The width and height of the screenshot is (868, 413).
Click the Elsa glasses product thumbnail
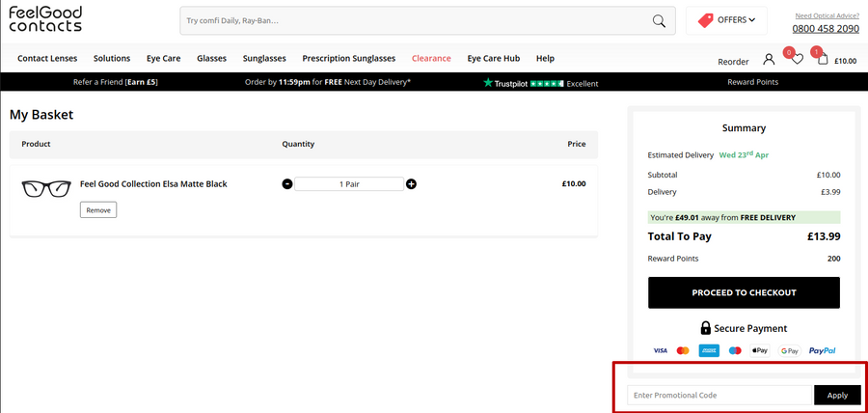pos(46,187)
